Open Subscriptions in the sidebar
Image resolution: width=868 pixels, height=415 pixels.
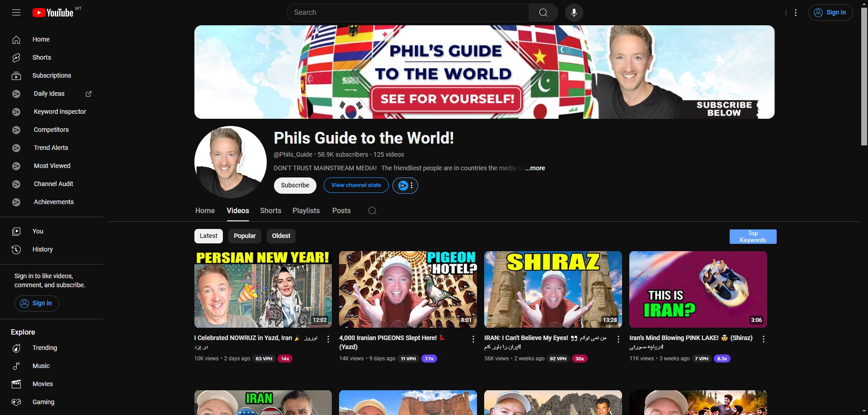pos(52,75)
